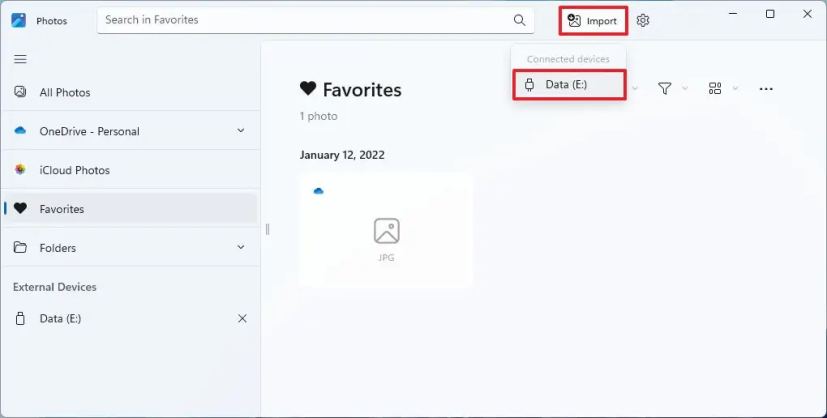Open the gallery view type icon
Image resolution: width=827 pixels, height=418 pixels.
[x=715, y=89]
